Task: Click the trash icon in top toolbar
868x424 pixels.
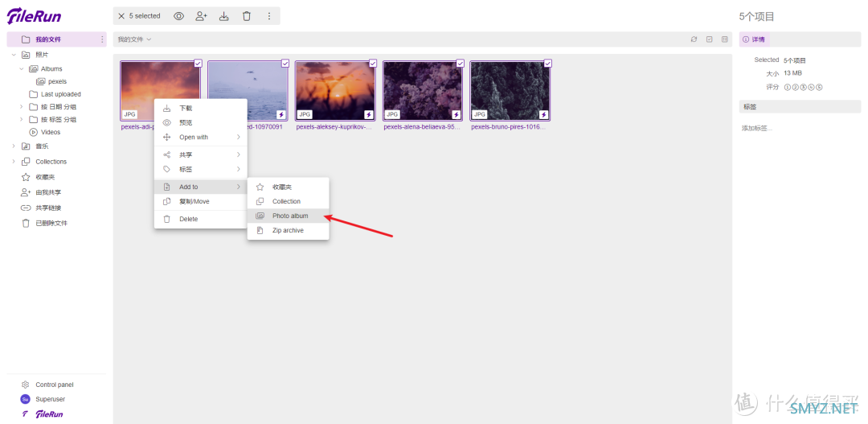Action: tap(247, 16)
